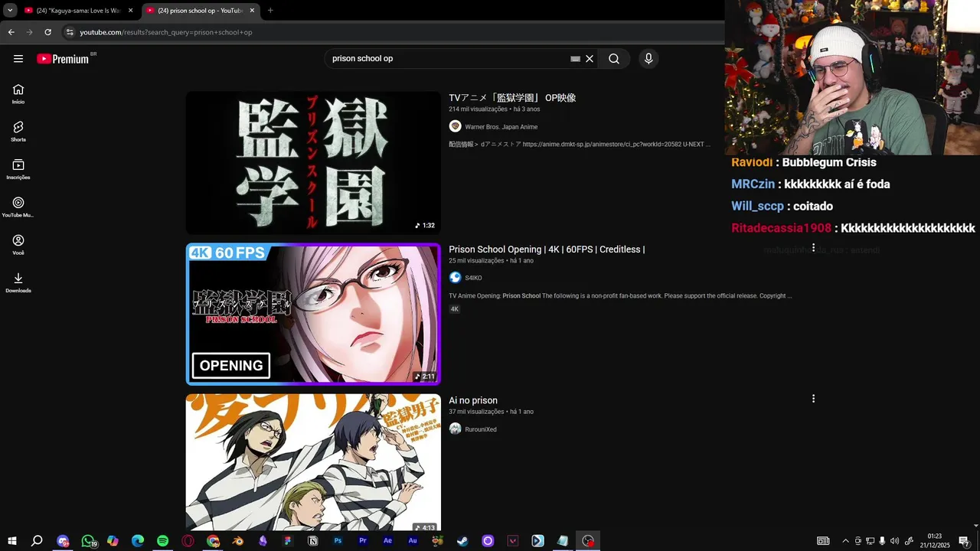Go back with browser back arrow
The image size is (980, 551).
(11, 32)
